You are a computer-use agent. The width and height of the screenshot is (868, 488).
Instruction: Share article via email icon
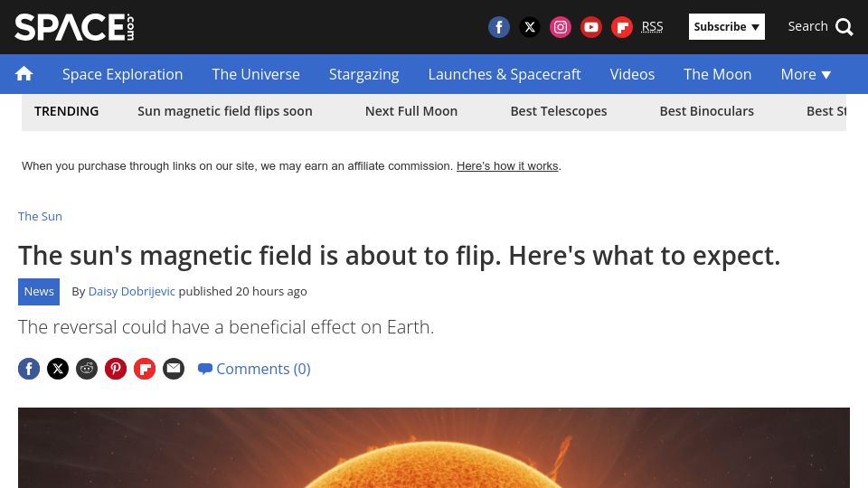click(x=174, y=369)
